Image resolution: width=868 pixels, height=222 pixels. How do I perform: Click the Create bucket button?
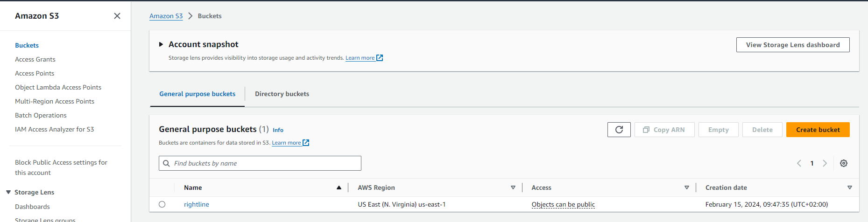coord(818,130)
